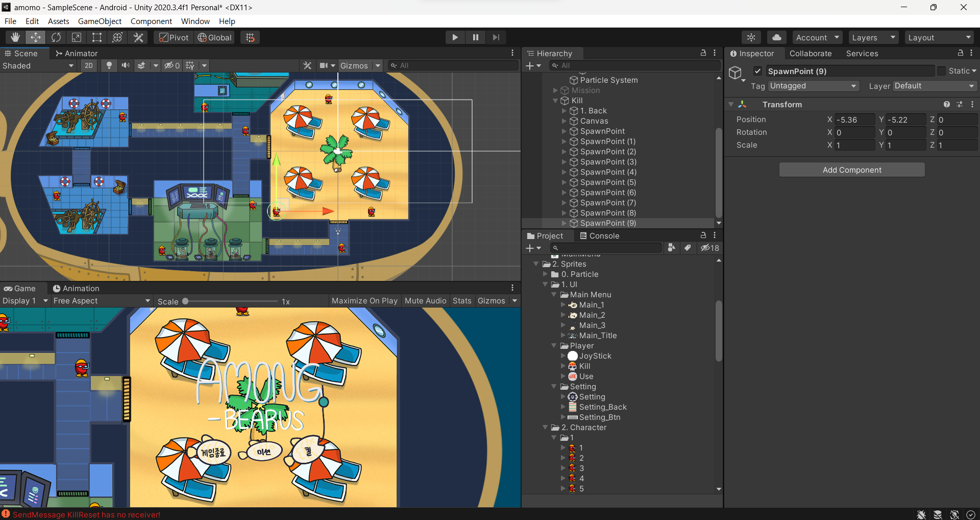
Task: Click Add Component button
Action: click(x=852, y=170)
